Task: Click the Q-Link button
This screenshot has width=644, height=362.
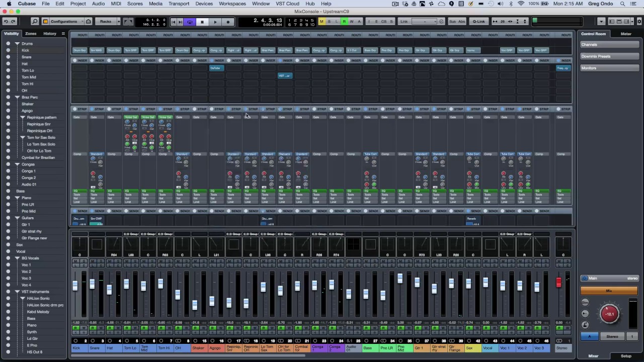Action: [478, 22]
